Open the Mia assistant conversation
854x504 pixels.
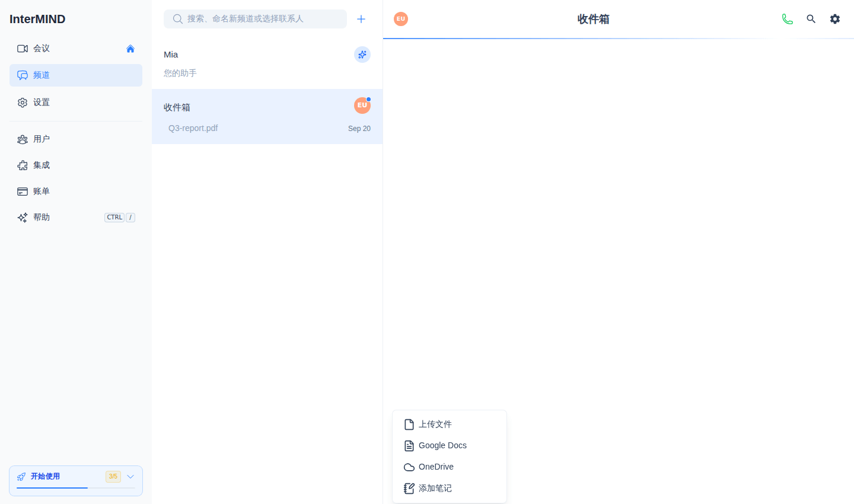[267, 63]
